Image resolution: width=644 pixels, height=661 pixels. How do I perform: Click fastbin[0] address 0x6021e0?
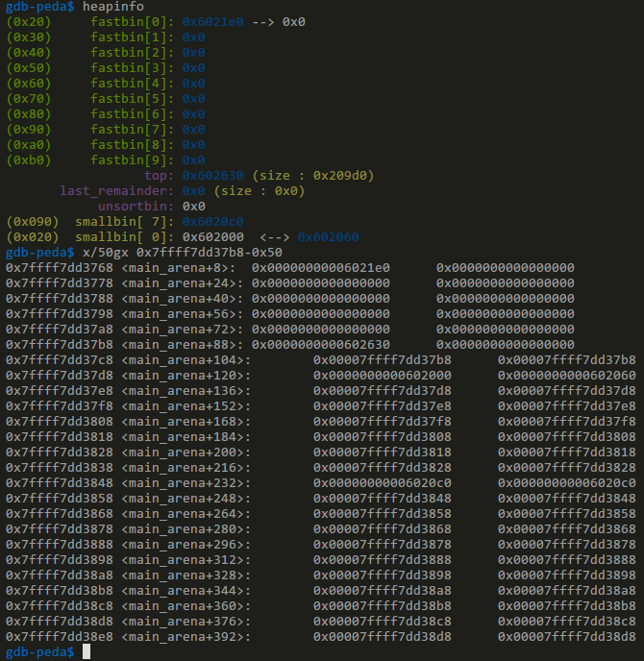click(x=212, y=22)
